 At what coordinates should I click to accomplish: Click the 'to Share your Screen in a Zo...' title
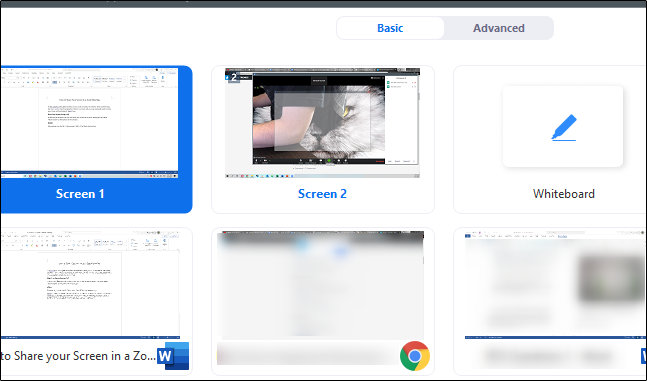[78, 356]
